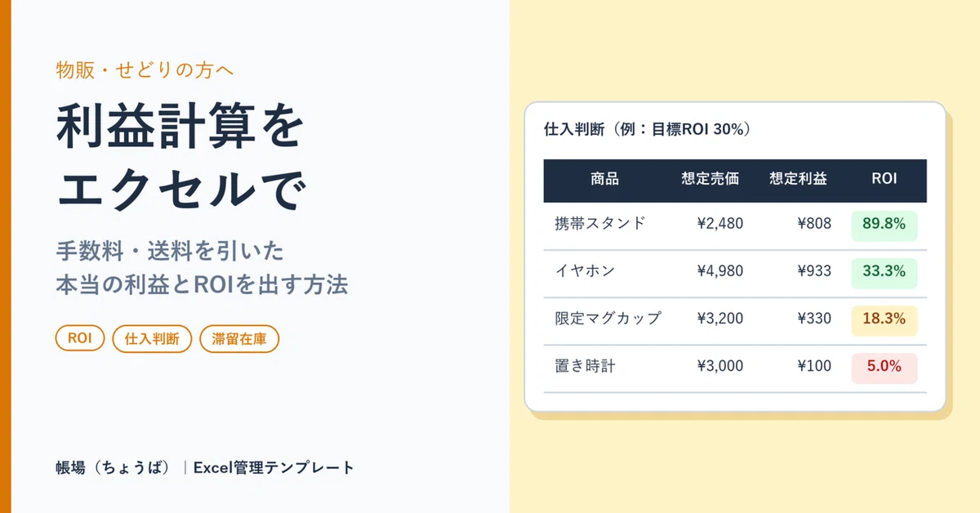Click the 5.0% red ROI badge

[884, 368]
